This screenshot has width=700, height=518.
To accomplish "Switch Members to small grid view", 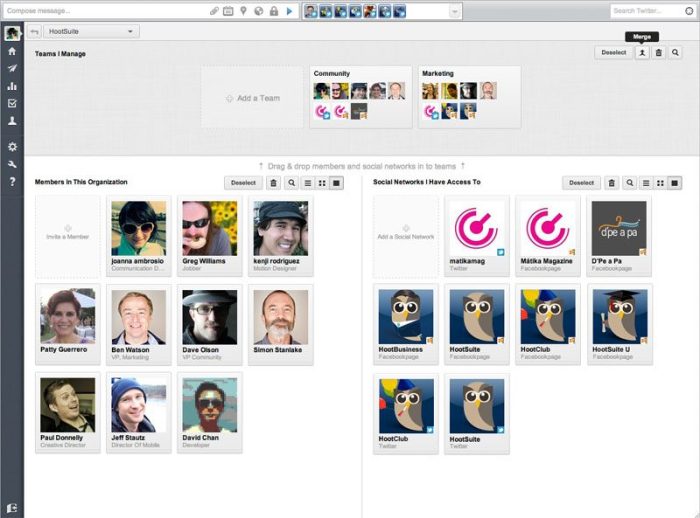I will [x=322, y=183].
